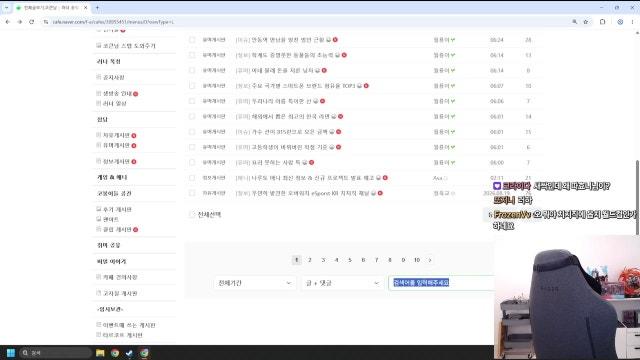The image size is (640, 360).
Task: Go to the next page group arrow
Action: [x=430, y=260]
